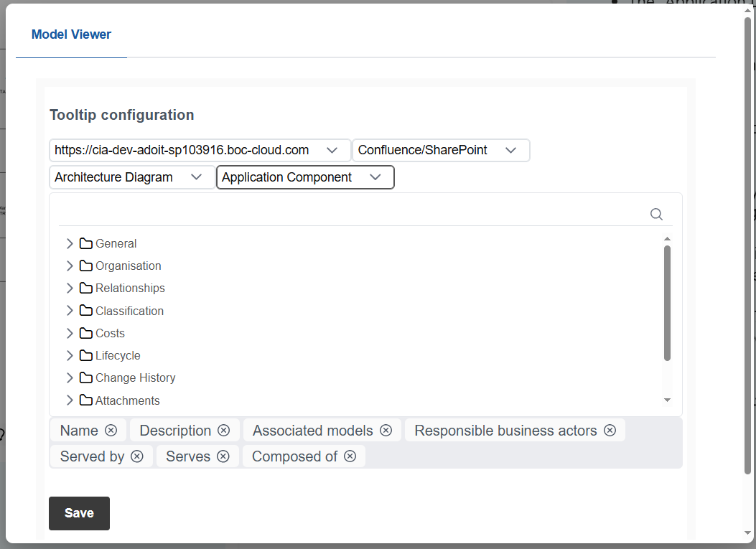756x549 pixels.
Task: Open the Confluence/SharePoint dropdown
Action: click(x=441, y=150)
